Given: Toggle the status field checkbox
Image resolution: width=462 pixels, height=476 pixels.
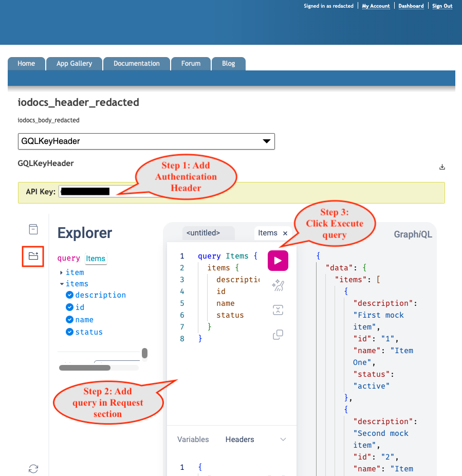Looking at the screenshot, I should pos(69,332).
